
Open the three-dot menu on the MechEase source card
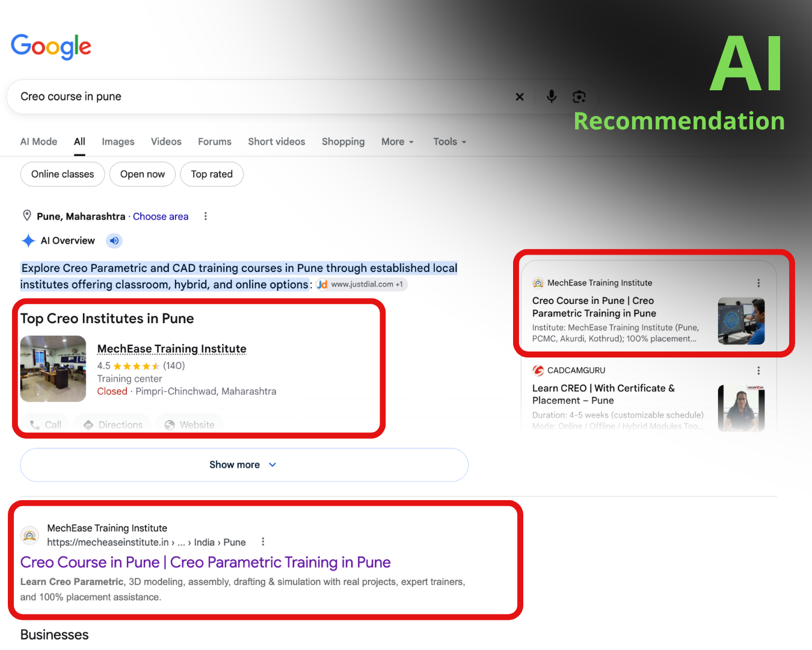tap(758, 283)
